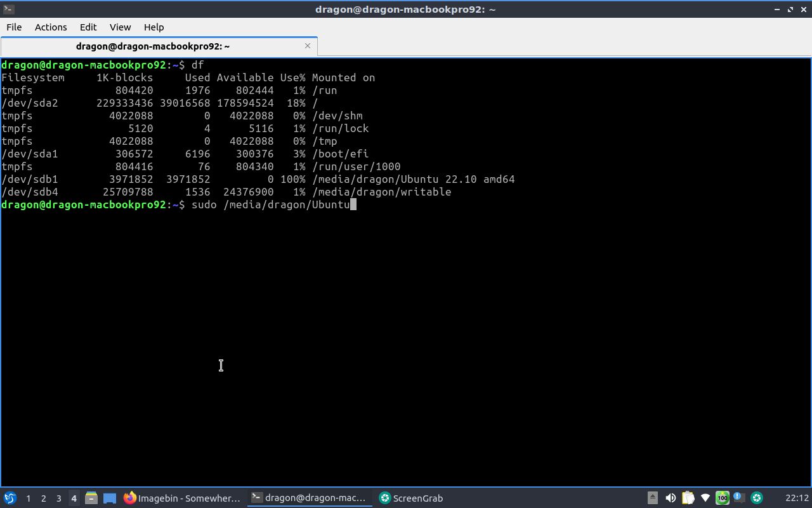Minimize the terminal window
The image size is (812, 508).
click(x=777, y=10)
